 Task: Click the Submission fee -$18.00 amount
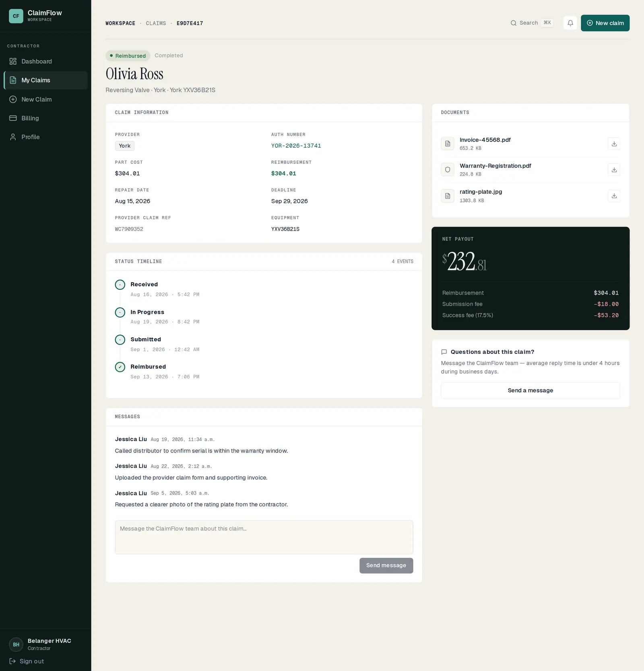click(606, 304)
